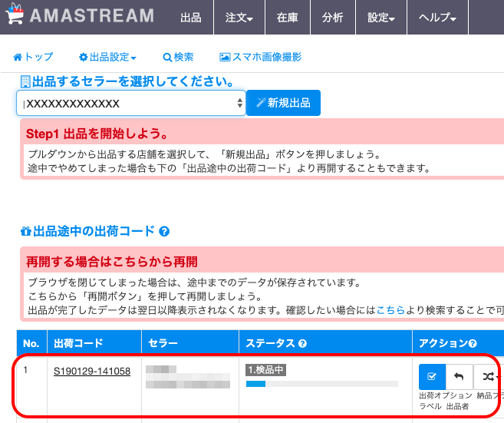504x423 pixels.
Task: Click the 出荷コード column header
Action: coord(78,343)
